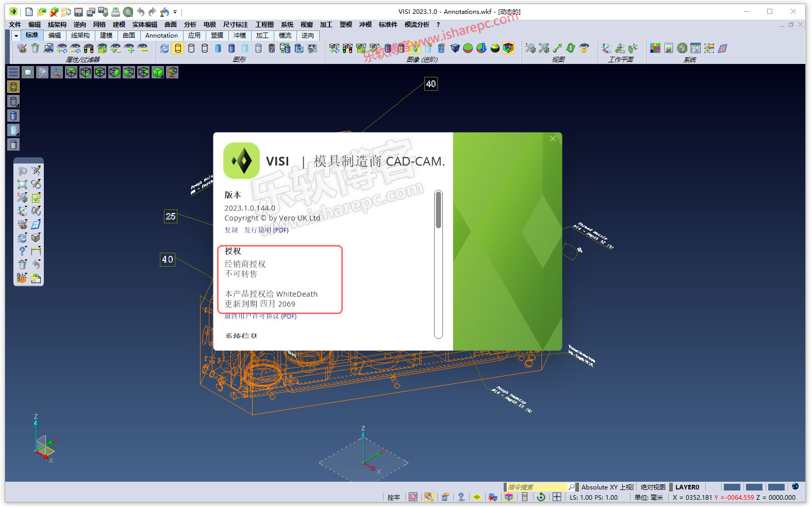Open a file with the folder icon

coord(41,12)
